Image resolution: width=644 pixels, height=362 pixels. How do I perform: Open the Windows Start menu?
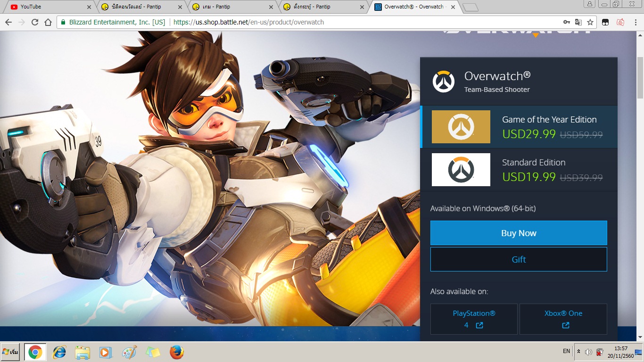tap(10, 352)
